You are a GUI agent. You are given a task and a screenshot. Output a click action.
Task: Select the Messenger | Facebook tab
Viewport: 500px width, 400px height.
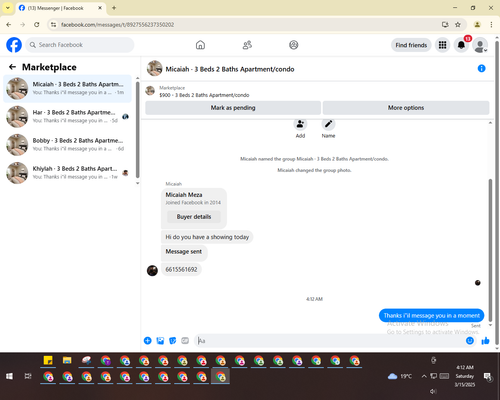(x=60, y=8)
